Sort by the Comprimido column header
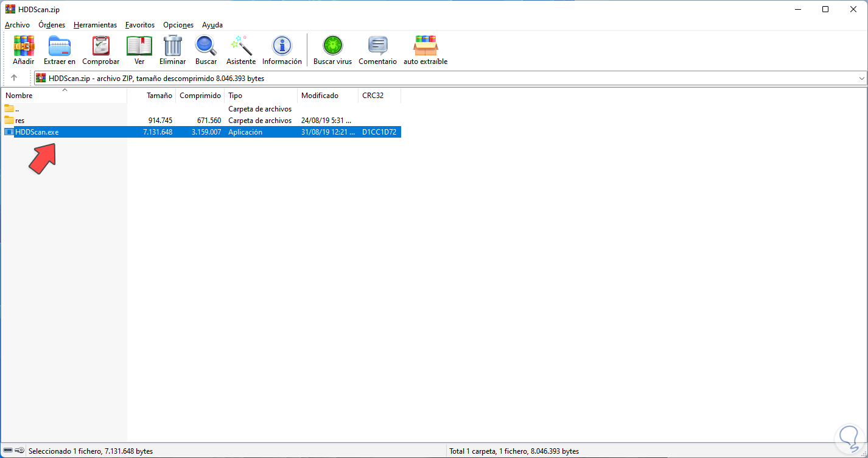 (x=200, y=96)
